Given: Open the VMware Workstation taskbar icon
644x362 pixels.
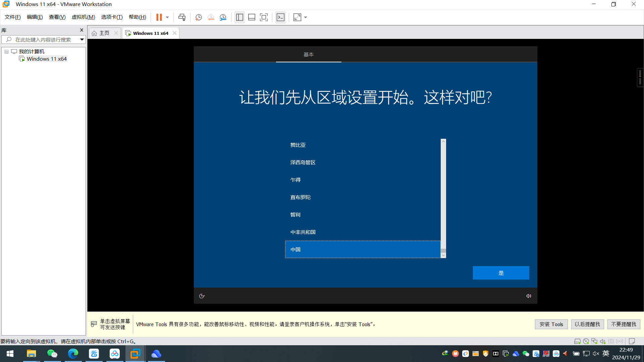Looking at the screenshot, I should 135,354.
